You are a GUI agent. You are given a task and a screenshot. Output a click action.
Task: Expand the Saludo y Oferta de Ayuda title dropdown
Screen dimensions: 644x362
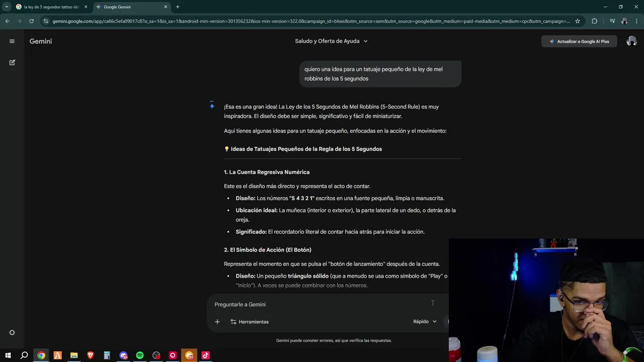tap(332, 41)
